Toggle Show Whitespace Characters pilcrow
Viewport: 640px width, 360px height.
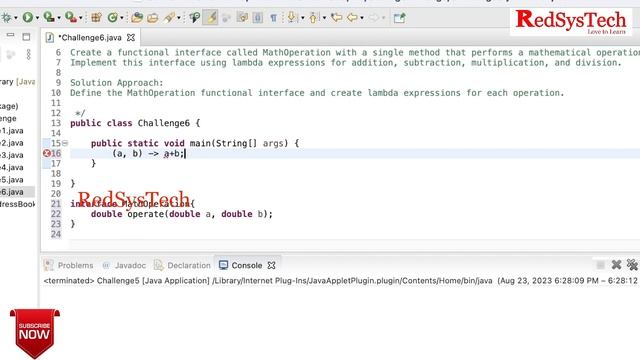tap(273, 18)
